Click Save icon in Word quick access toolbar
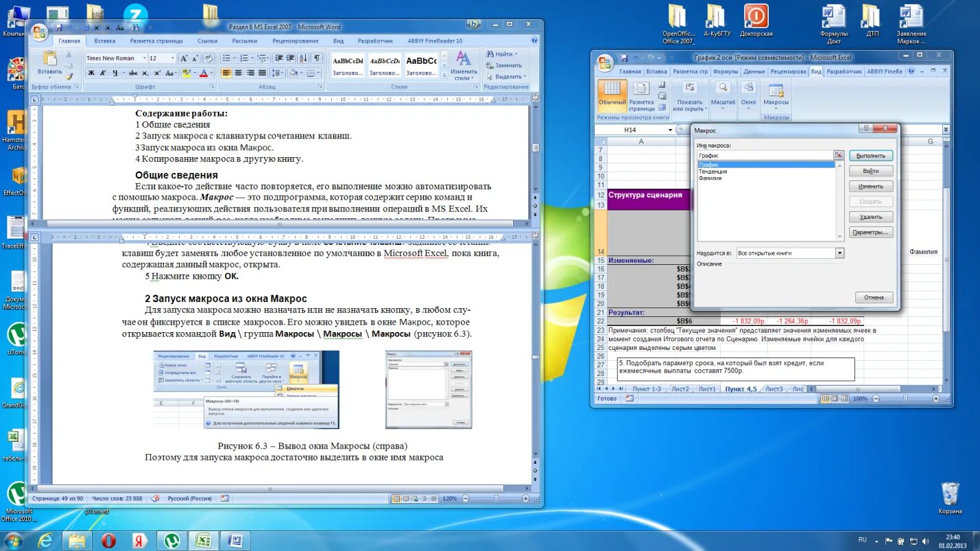The image size is (980, 551). (59, 28)
